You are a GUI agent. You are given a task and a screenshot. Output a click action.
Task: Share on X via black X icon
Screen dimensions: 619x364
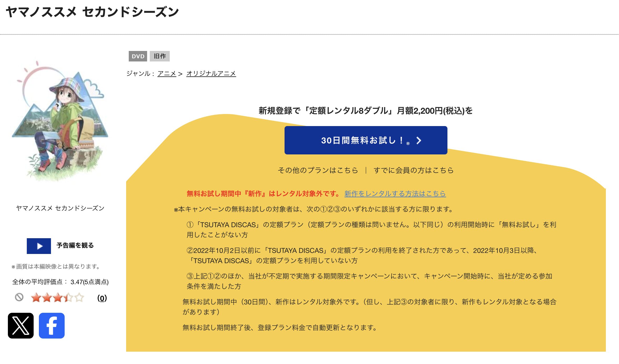21,325
